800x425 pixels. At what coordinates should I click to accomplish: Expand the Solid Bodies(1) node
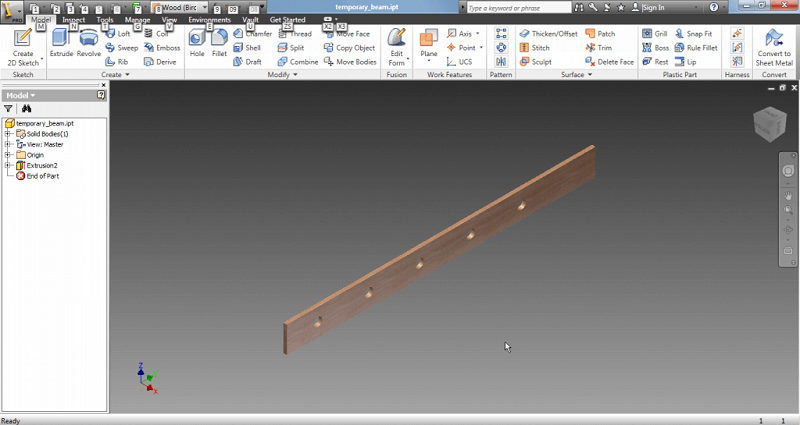tap(8, 134)
